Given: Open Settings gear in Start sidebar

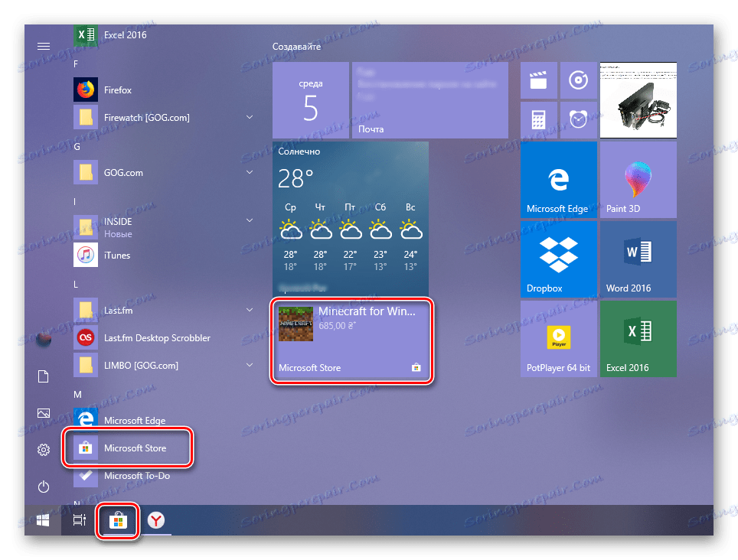Looking at the screenshot, I should pyautogui.click(x=44, y=450).
